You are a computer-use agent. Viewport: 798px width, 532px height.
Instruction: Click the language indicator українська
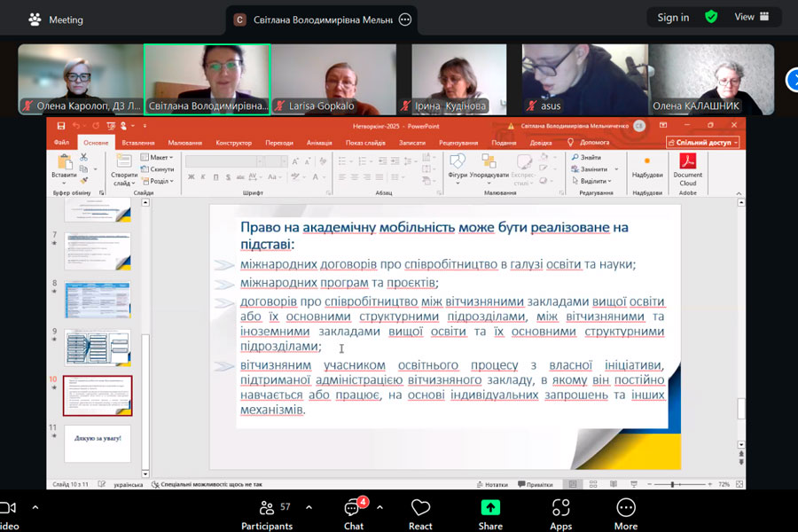pyautogui.click(x=128, y=485)
